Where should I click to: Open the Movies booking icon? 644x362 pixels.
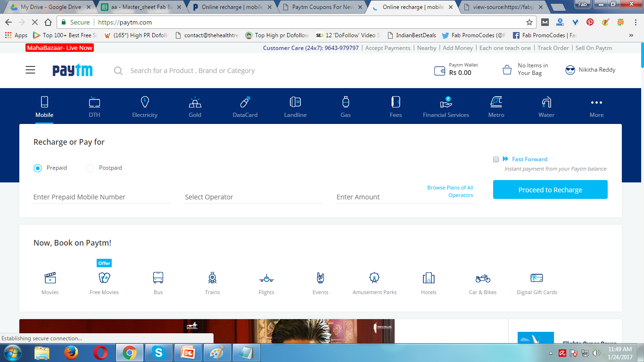point(50,278)
